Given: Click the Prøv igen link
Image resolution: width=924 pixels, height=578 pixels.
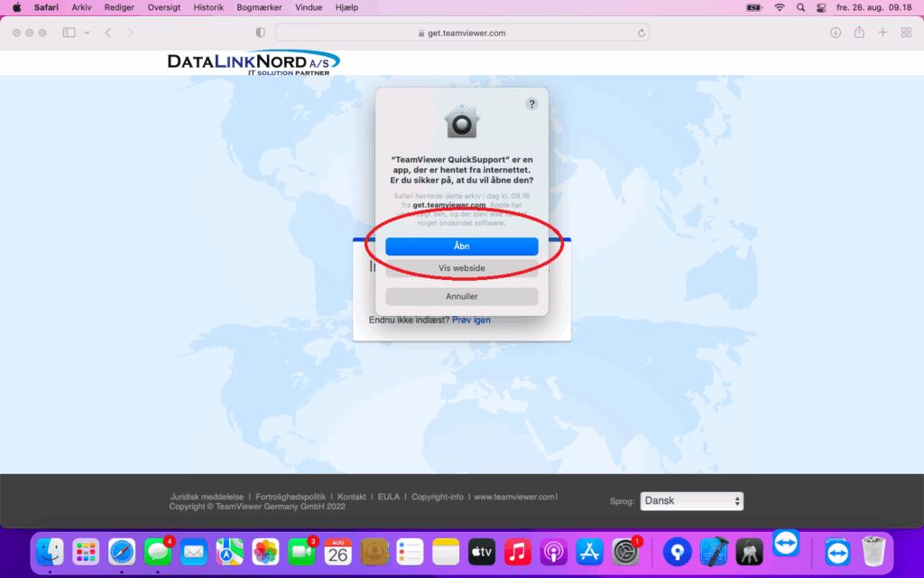Looking at the screenshot, I should [471, 320].
